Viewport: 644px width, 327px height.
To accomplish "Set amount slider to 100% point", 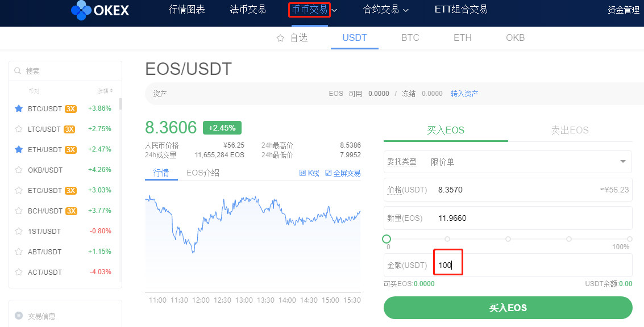I will tap(630, 239).
